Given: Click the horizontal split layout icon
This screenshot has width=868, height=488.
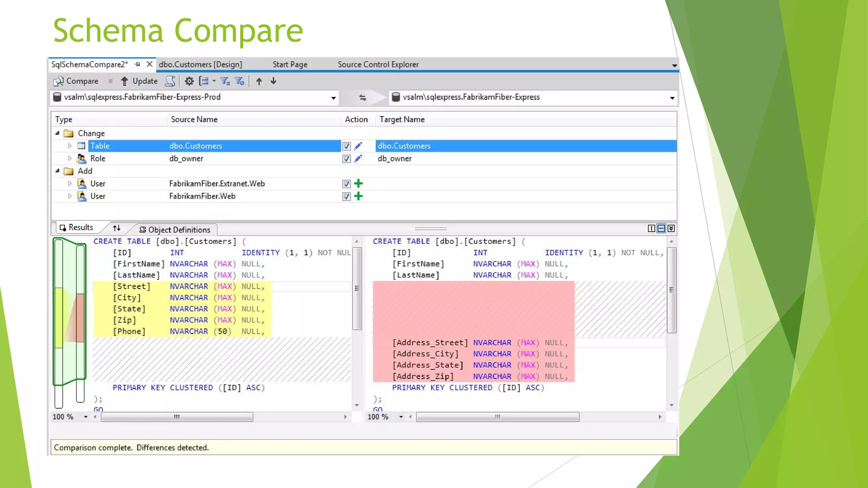Looking at the screenshot, I should (661, 228).
